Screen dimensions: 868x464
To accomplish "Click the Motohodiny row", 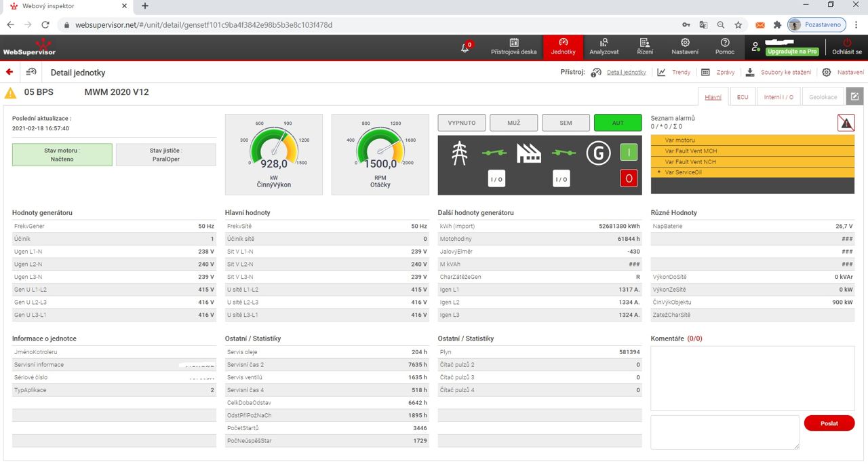I will (x=540, y=239).
